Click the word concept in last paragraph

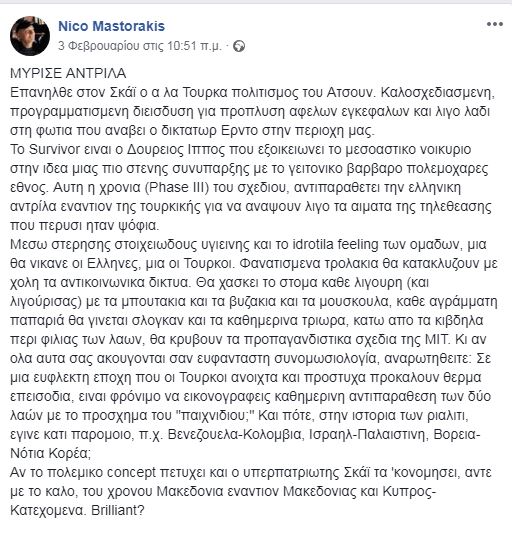[131, 473]
